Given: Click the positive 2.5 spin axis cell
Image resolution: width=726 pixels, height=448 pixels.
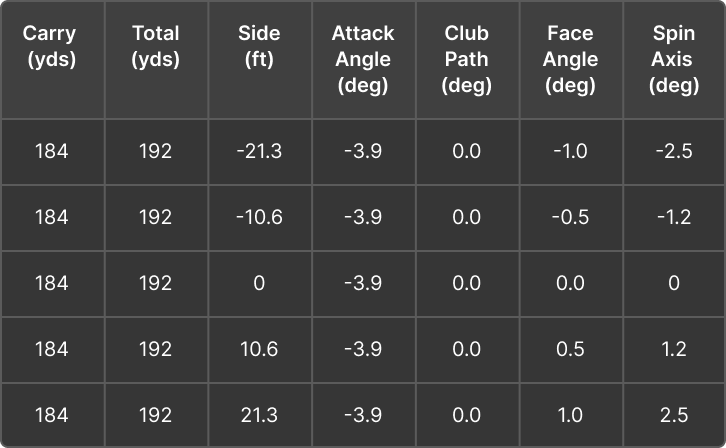Looking at the screenshot, I should (674, 415).
